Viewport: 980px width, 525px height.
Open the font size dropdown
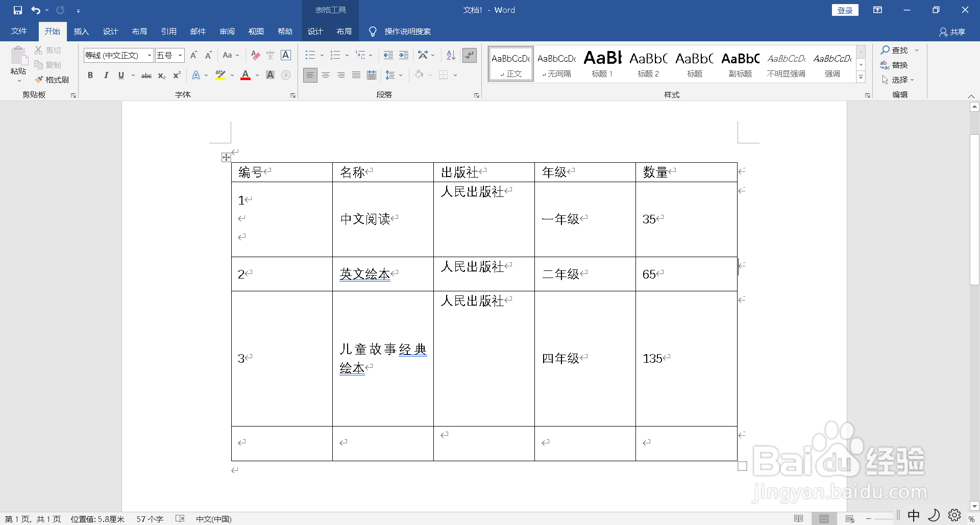pos(180,55)
